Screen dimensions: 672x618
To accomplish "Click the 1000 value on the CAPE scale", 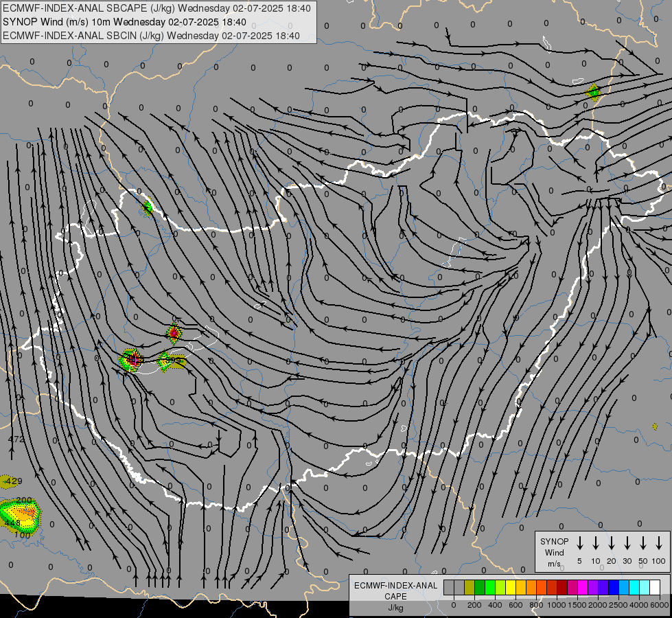I will pyautogui.click(x=557, y=605).
